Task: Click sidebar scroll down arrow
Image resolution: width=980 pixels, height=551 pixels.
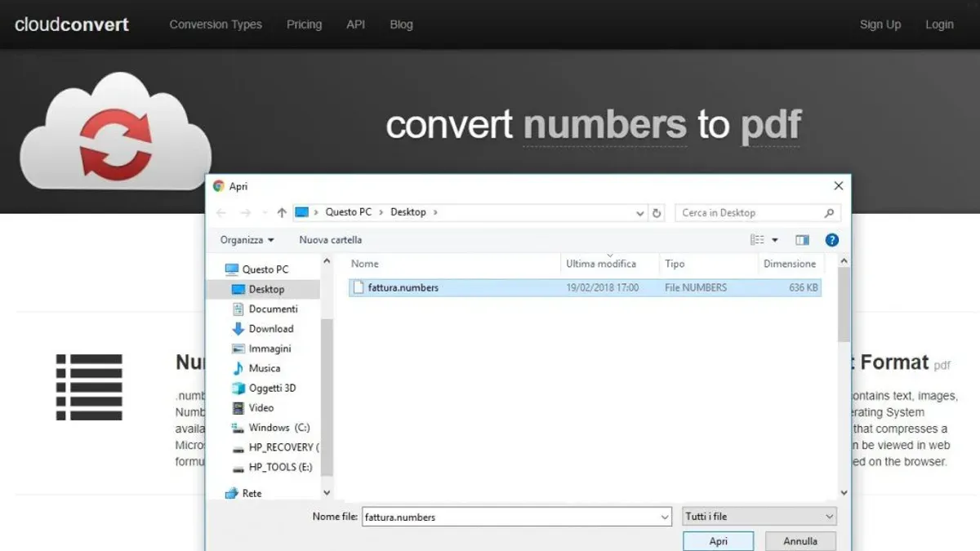Action: 327,493
